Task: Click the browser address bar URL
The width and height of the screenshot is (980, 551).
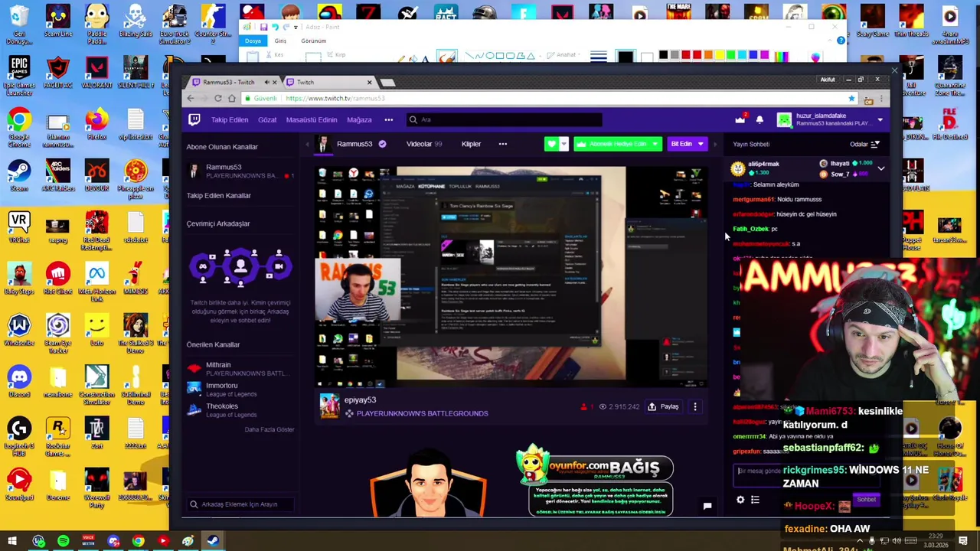Action: click(x=335, y=98)
